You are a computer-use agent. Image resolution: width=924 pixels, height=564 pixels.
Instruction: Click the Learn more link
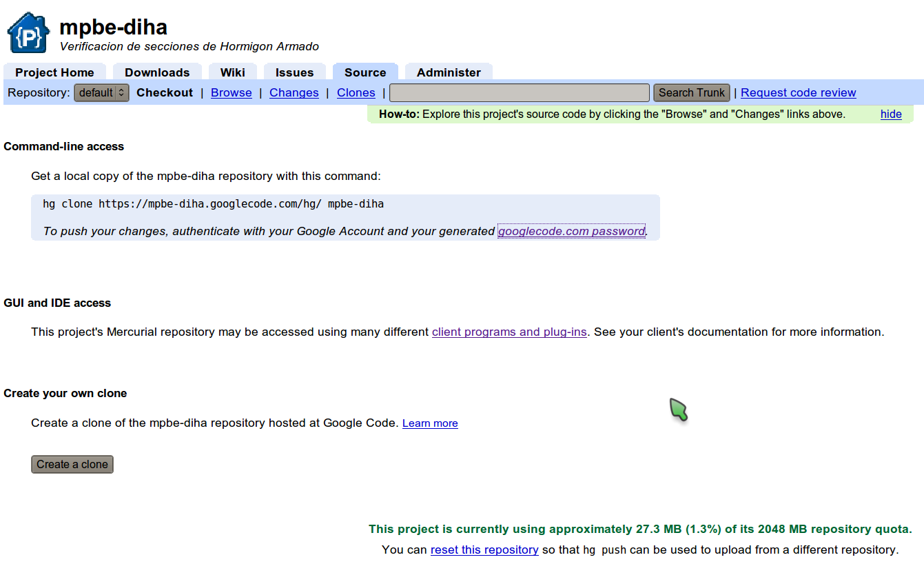pos(430,423)
